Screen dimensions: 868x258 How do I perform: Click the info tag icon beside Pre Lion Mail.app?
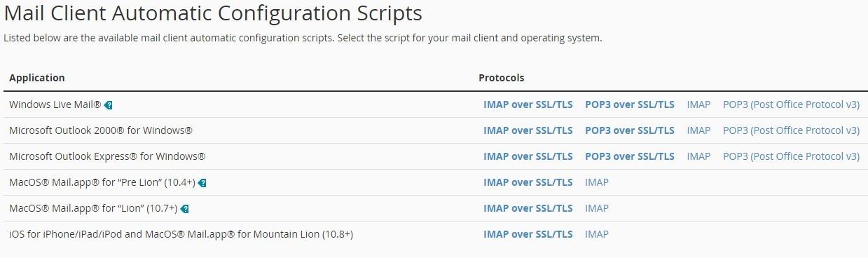coord(202,183)
